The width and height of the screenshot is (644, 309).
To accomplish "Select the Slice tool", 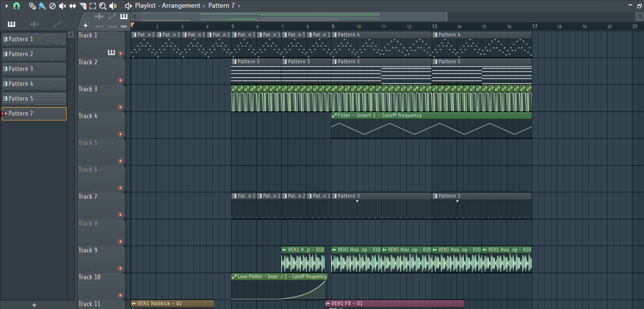I will [x=82, y=6].
